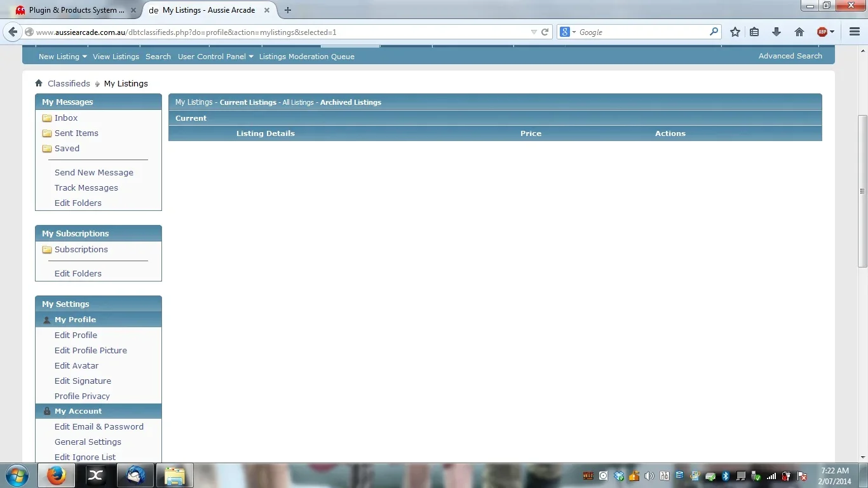Open Profile Privacy settings
868x488 pixels.
(x=82, y=396)
